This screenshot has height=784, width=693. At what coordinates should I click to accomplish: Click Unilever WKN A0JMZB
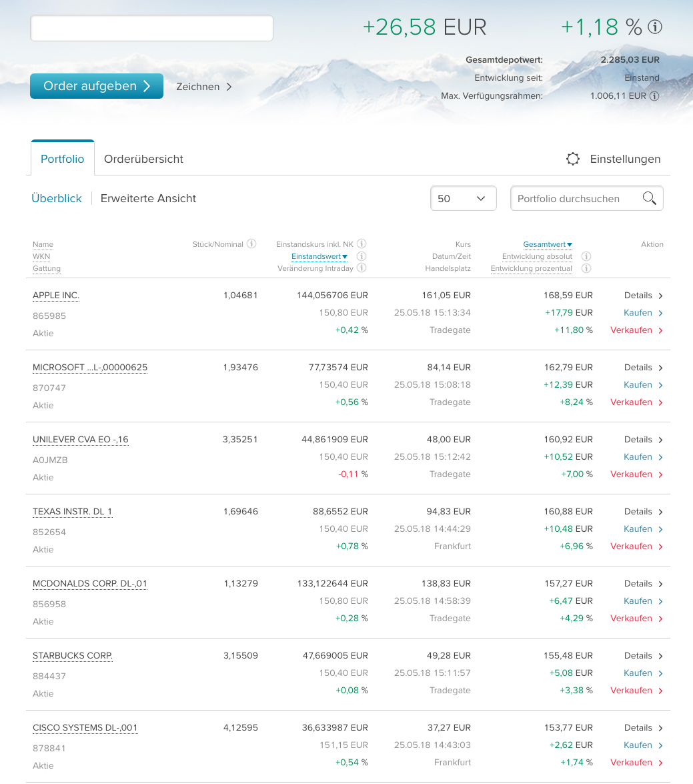(50, 460)
